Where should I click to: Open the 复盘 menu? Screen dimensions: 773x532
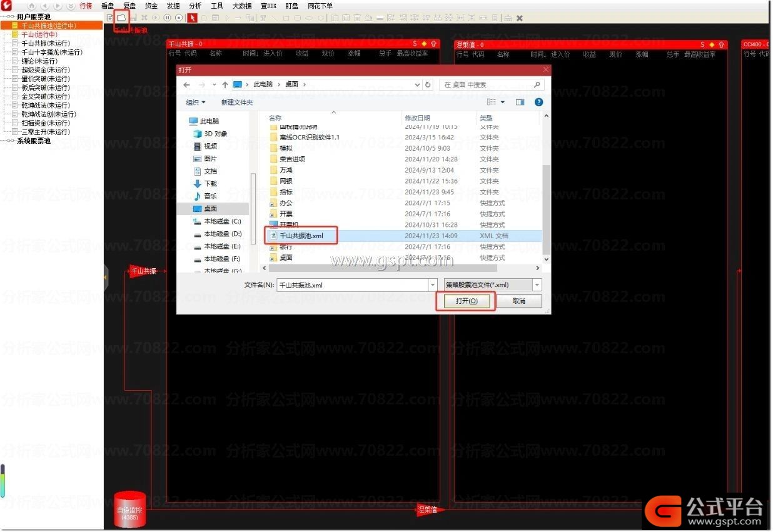[x=129, y=6]
